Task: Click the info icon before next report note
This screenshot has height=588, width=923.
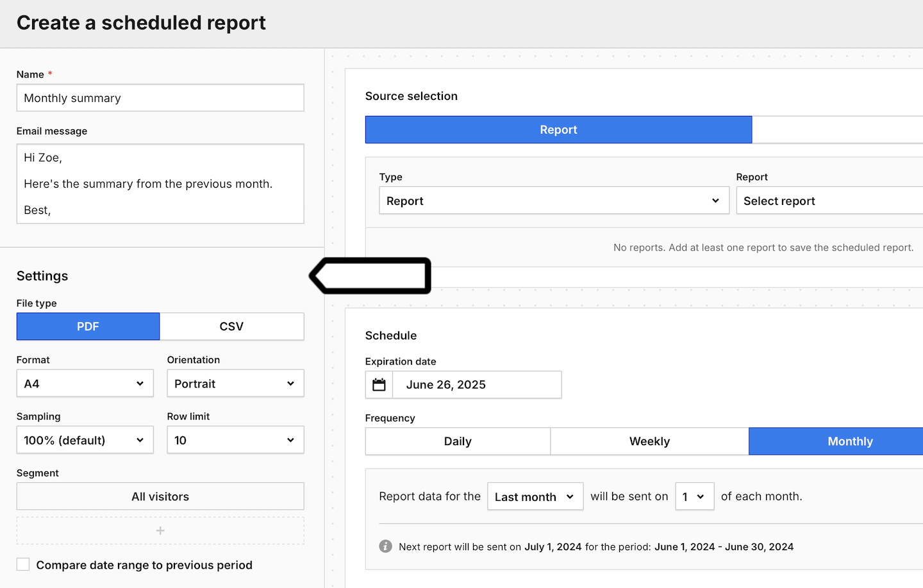Action: 385,546
